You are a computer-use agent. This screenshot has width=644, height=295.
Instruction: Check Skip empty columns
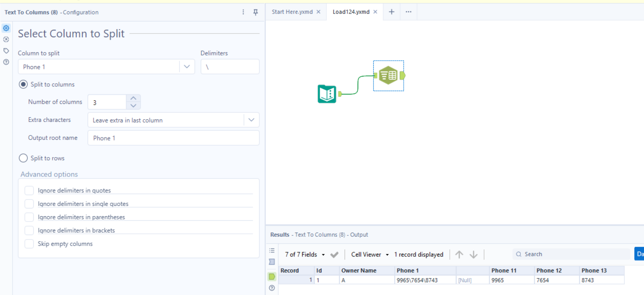[29, 243]
